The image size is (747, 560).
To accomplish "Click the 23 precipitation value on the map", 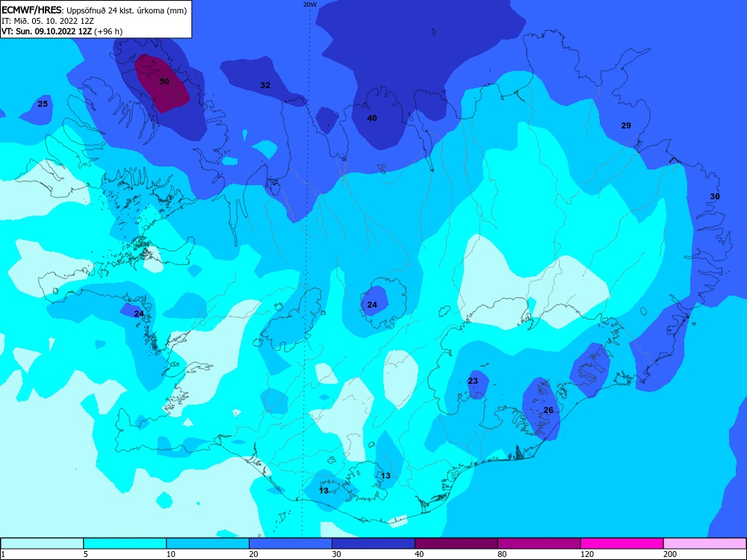I will pyautogui.click(x=473, y=381).
